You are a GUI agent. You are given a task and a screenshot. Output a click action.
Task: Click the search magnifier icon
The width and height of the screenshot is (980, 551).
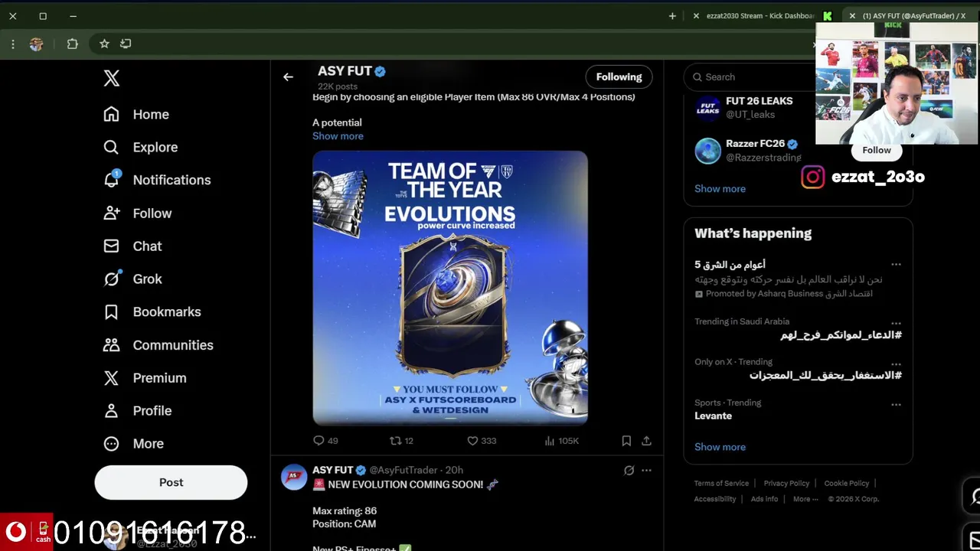coord(697,77)
